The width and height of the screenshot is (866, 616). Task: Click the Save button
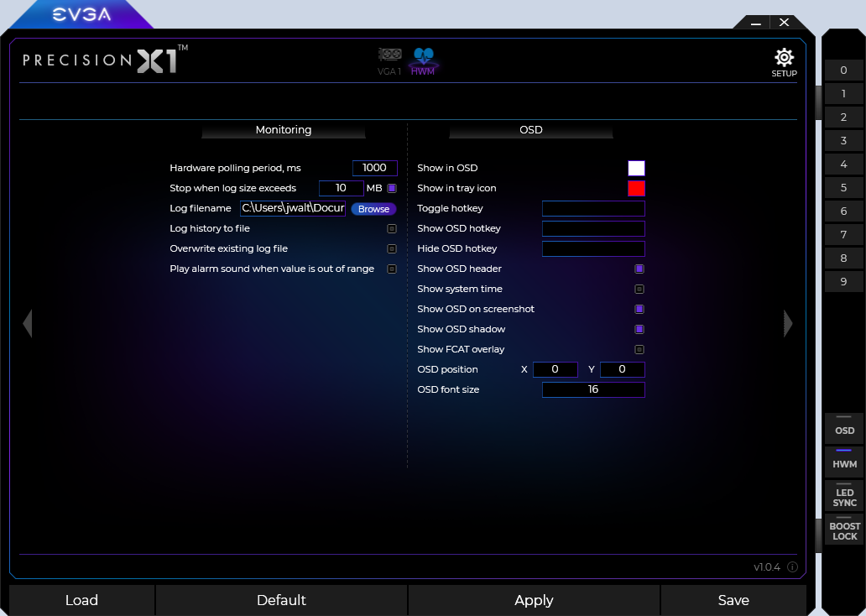(x=733, y=600)
